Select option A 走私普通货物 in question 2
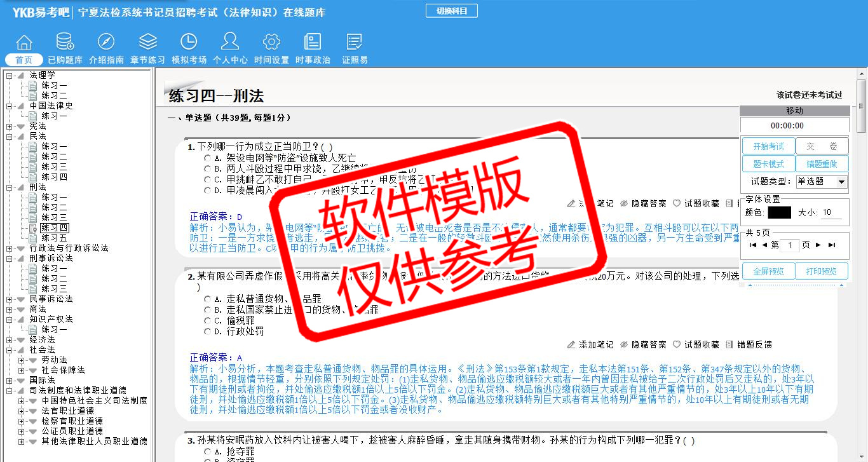Viewport: 868px width, 462px height. pos(207,299)
